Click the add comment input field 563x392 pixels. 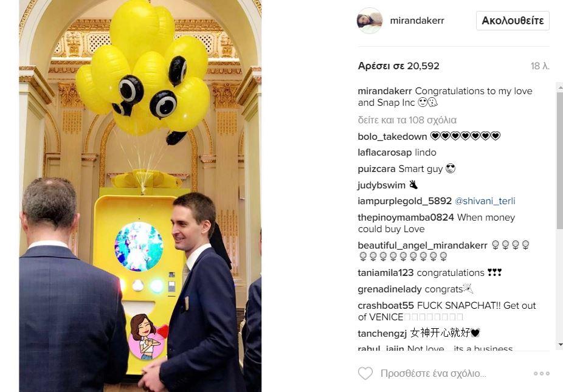tap(433, 373)
